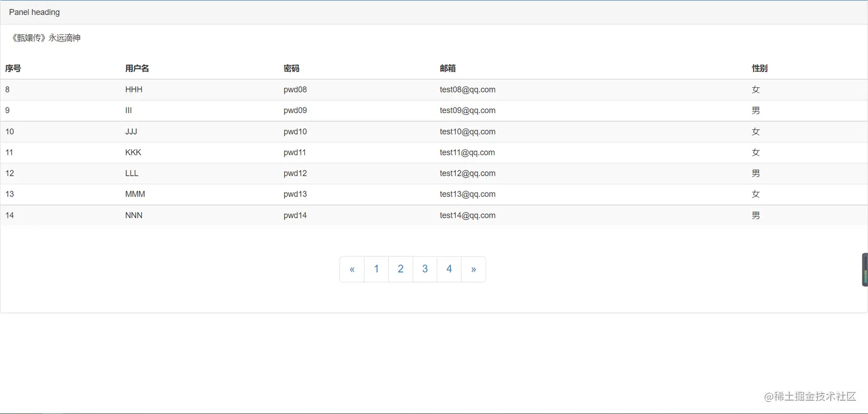Click password cell pwd12

pyautogui.click(x=295, y=173)
